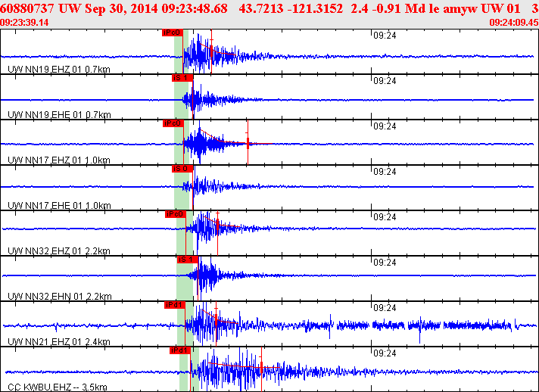This screenshot has height=392, width=539.
Task: Click the 'UW NN17 EHZ 01 1.0km' channel label
Action: (x=59, y=160)
